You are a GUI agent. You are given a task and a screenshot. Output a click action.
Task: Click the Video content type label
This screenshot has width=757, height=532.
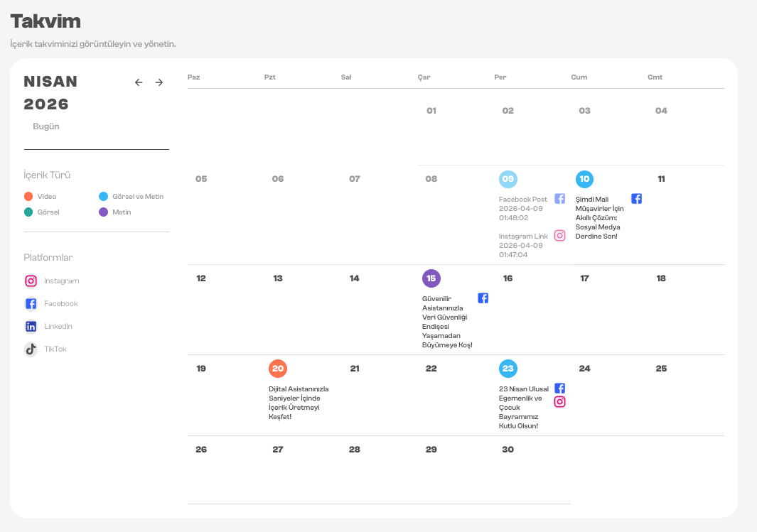pyautogui.click(x=47, y=196)
